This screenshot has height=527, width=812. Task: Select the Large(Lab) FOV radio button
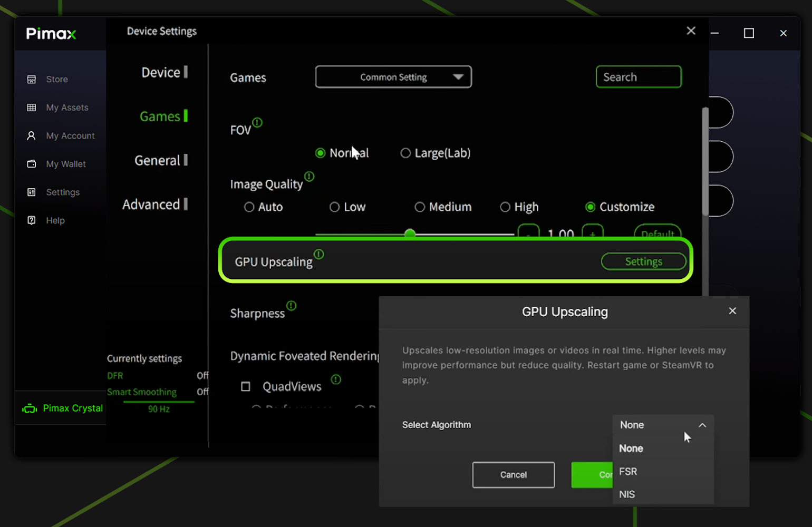point(405,153)
